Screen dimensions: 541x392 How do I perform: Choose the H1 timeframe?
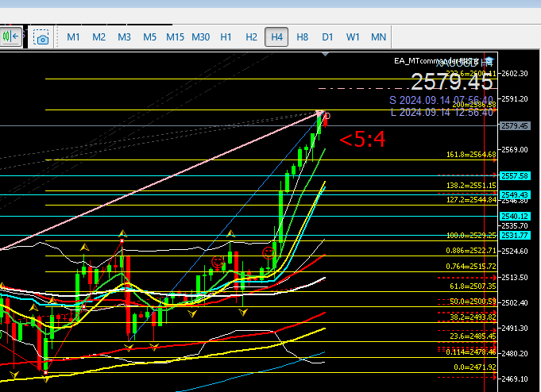click(x=226, y=37)
